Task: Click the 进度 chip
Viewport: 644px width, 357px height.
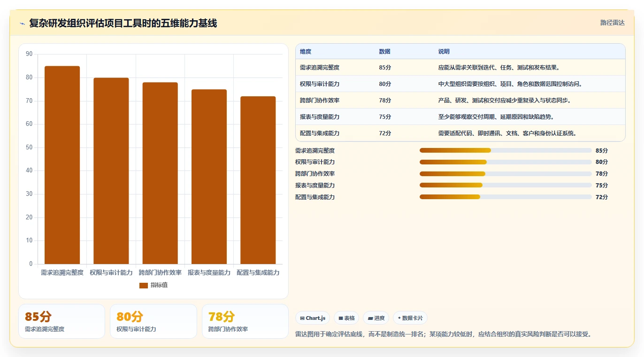Action: tap(376, 318)
